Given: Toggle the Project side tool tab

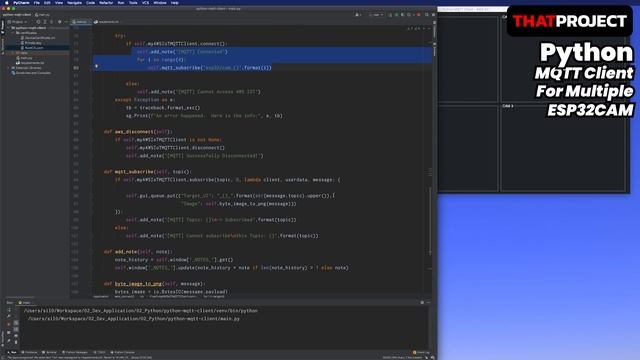Looking at the screenshot, I should tap(2, 27).
